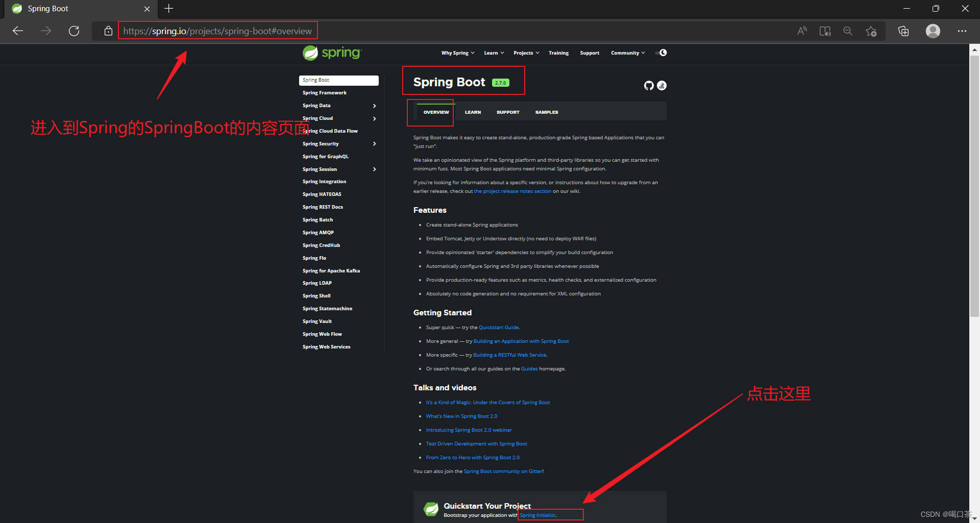Screen dimensions: 980x523
Task: Click Training in the top menu
Action: tap(558, 53)
